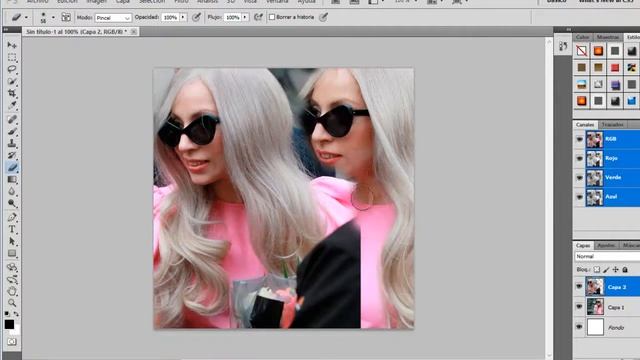
Task: Select the Eraser tool in toolbox
Action: pyautogui.click(x=12, y=167)
